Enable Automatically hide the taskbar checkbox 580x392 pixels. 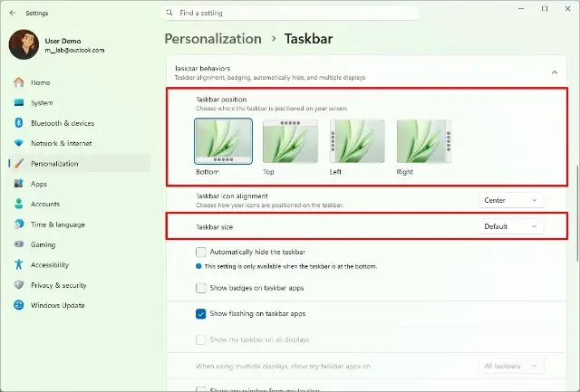point(201,252)
